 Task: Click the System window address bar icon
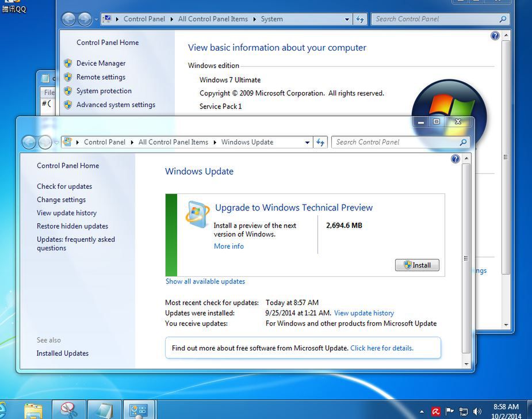pyautogui.click(x=107, y=18)
